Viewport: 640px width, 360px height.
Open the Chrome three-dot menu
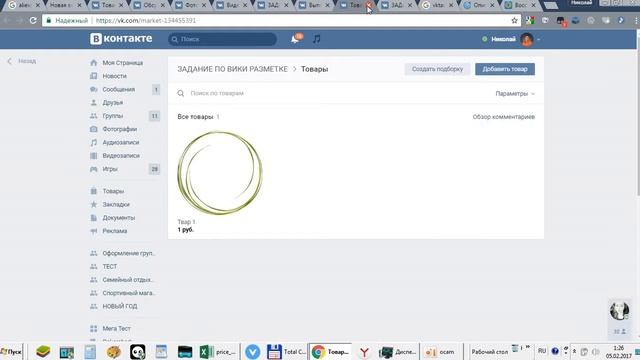point(636,20)
